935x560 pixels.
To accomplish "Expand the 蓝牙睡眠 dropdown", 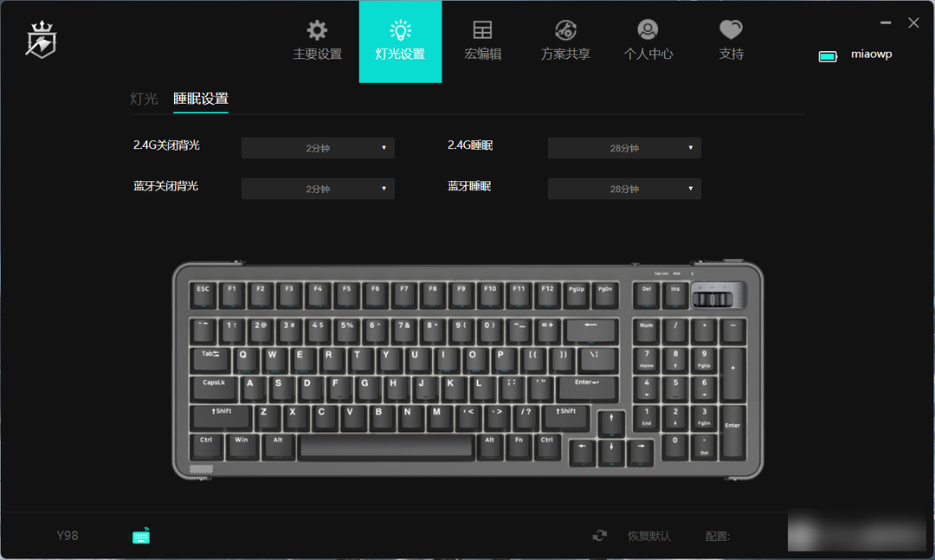I will (624, 189).
